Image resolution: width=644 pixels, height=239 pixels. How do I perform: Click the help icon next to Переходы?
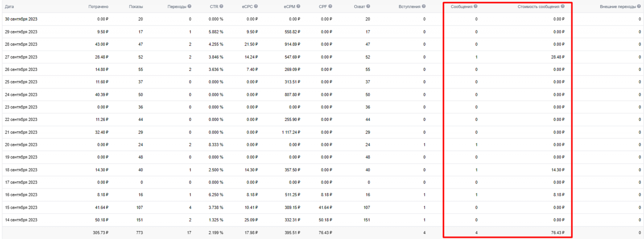tap(190, 6)
